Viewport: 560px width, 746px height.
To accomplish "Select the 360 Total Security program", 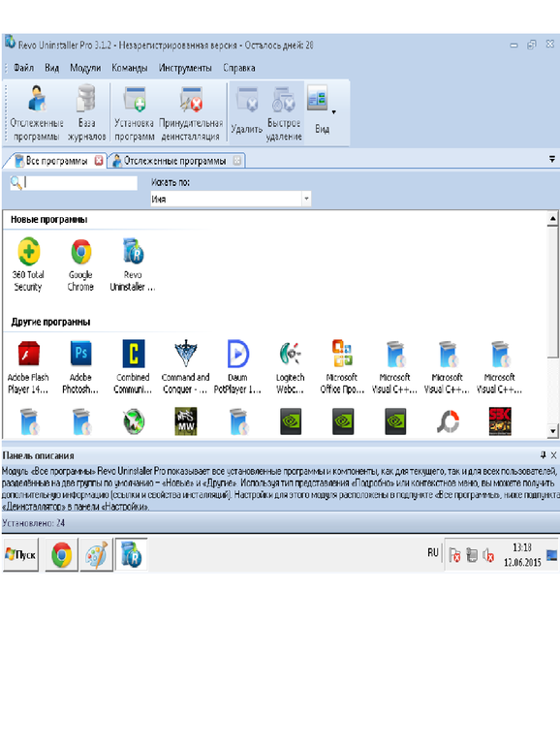I will [x=28, y=264].
